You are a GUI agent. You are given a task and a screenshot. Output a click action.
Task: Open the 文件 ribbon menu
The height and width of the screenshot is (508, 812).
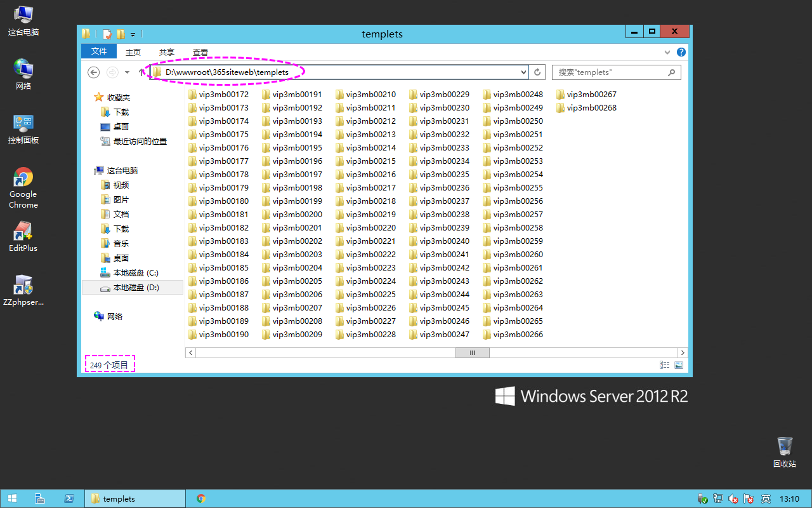tap(99, 51)
